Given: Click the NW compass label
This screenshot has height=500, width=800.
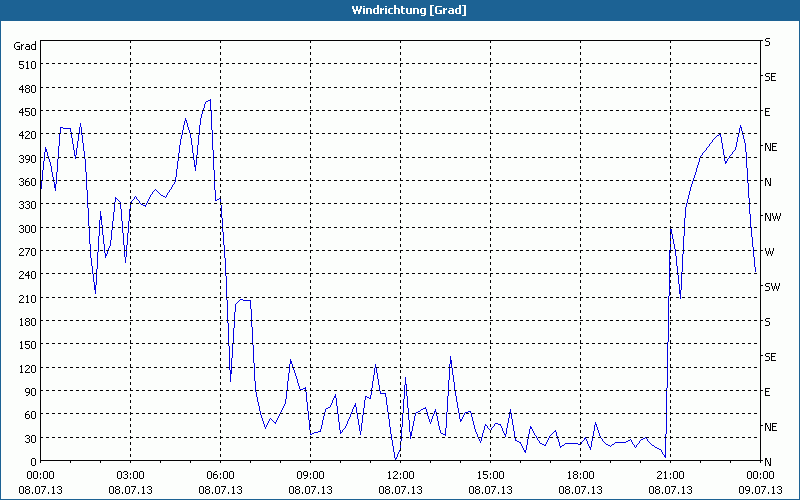Looking at the screenshot, I should coord(772,217).
